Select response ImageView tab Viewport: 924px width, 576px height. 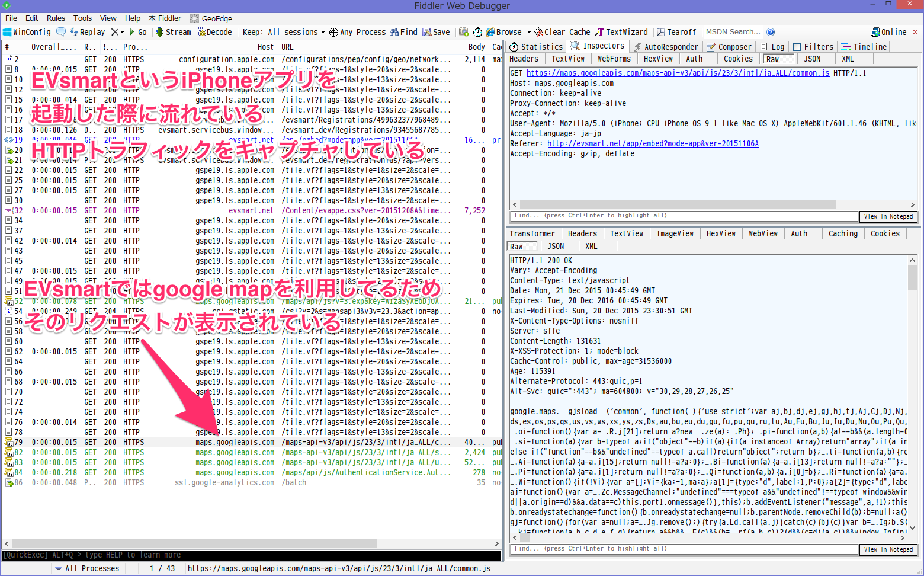pyautogui.click(x=675, y=233)
